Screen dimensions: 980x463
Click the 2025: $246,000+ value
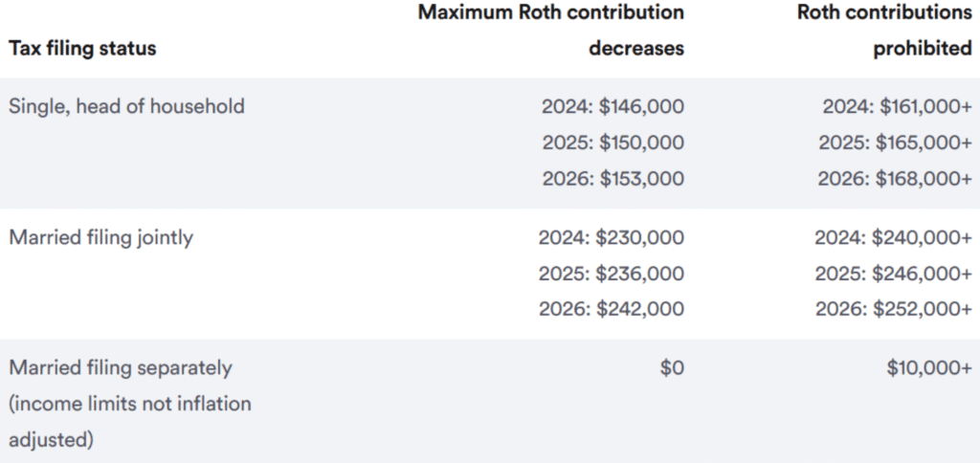(x=893, y=274)
